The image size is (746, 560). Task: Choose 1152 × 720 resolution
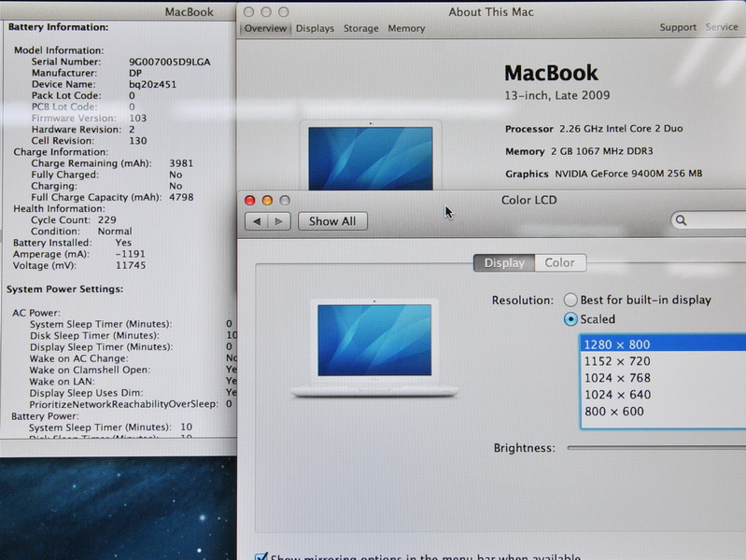point(663,361)
